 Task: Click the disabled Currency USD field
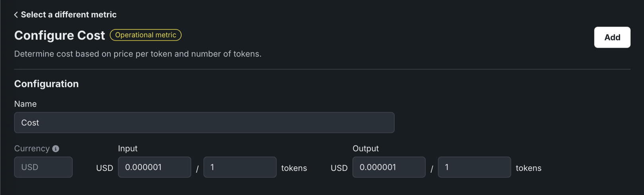coord(43,167)
